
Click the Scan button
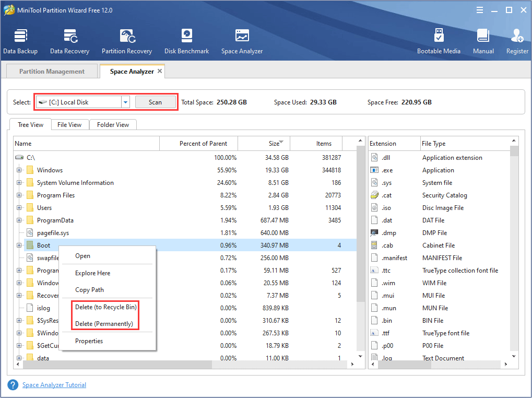(x=156, y=102)
